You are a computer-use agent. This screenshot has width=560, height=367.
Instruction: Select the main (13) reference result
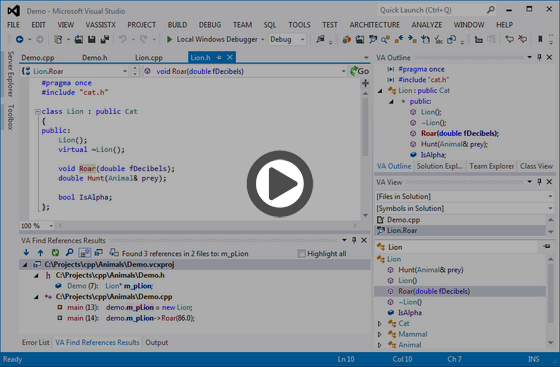pos(125,307)
